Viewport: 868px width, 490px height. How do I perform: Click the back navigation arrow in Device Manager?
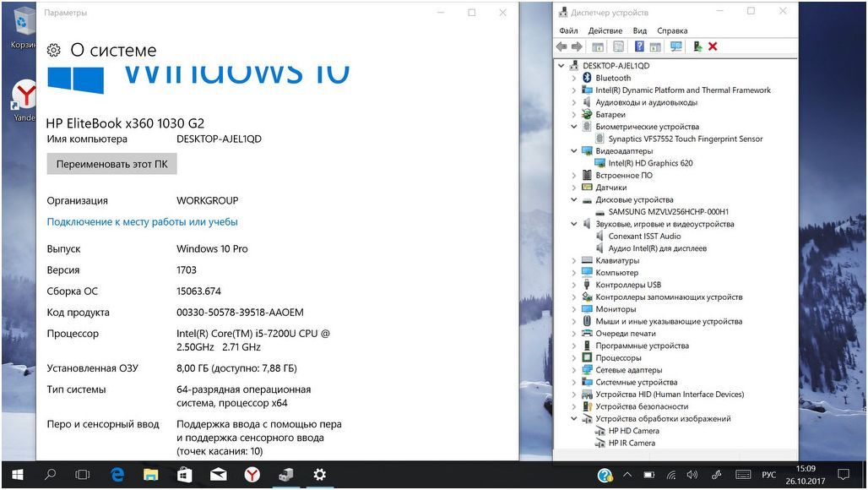561,46
